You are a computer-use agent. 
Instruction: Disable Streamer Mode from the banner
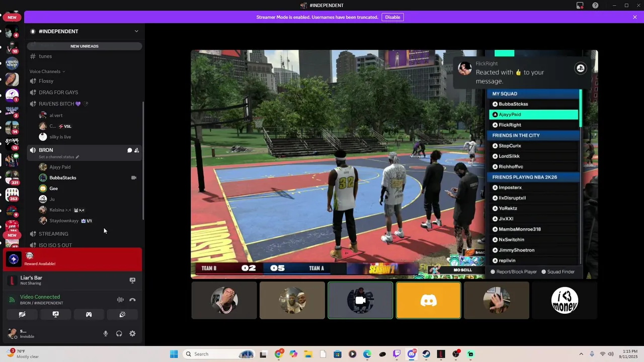click(392, 17)
